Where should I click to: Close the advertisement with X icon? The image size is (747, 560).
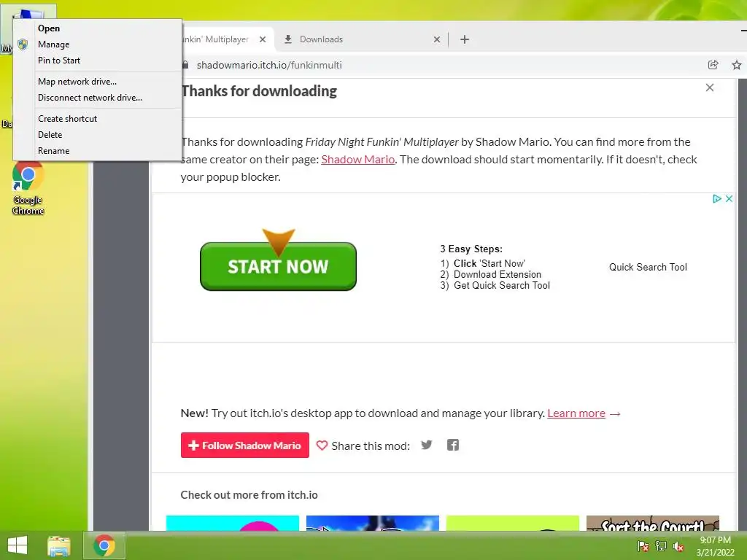729,198
